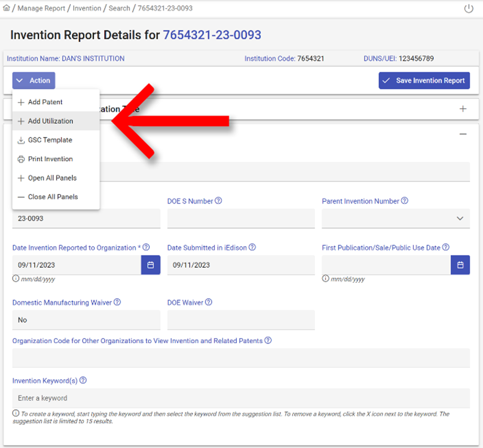Choose Add Patent in the Action menu
The image size is (483, 448).
point(45,102)
